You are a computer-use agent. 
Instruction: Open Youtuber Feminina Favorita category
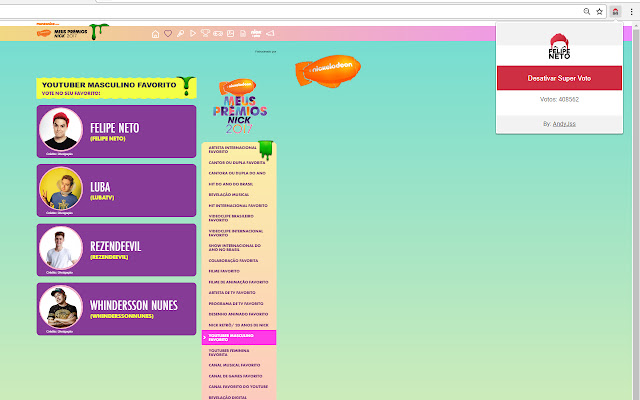pos(229,353)
